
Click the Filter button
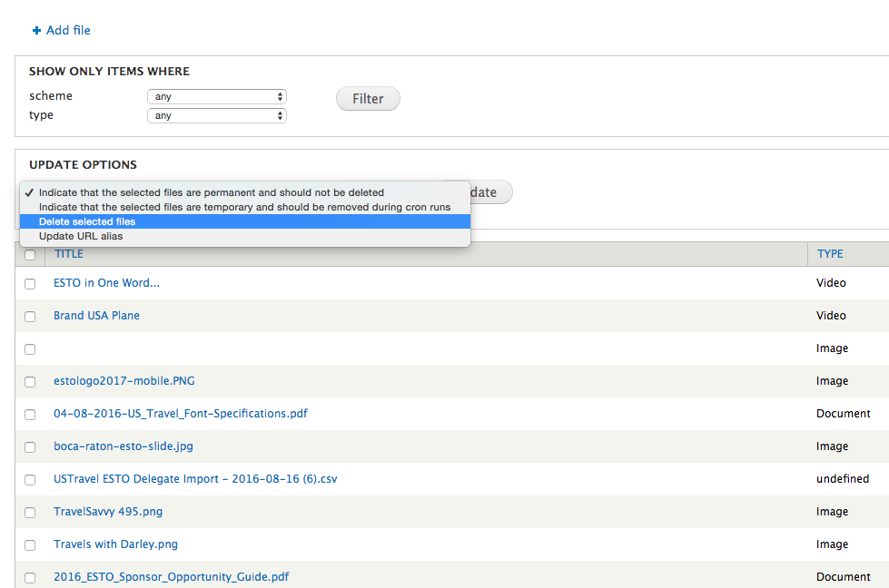pyautogui.click(x=368, y=99)
